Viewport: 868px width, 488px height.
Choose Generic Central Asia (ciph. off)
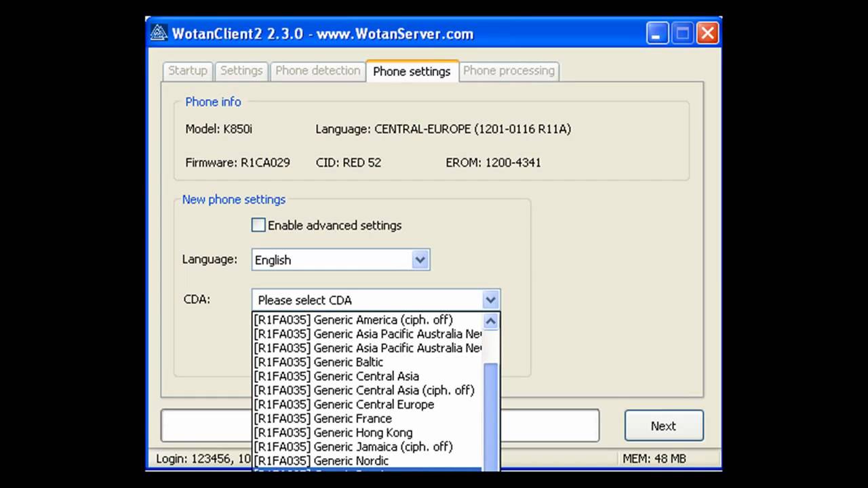[367, 390]
